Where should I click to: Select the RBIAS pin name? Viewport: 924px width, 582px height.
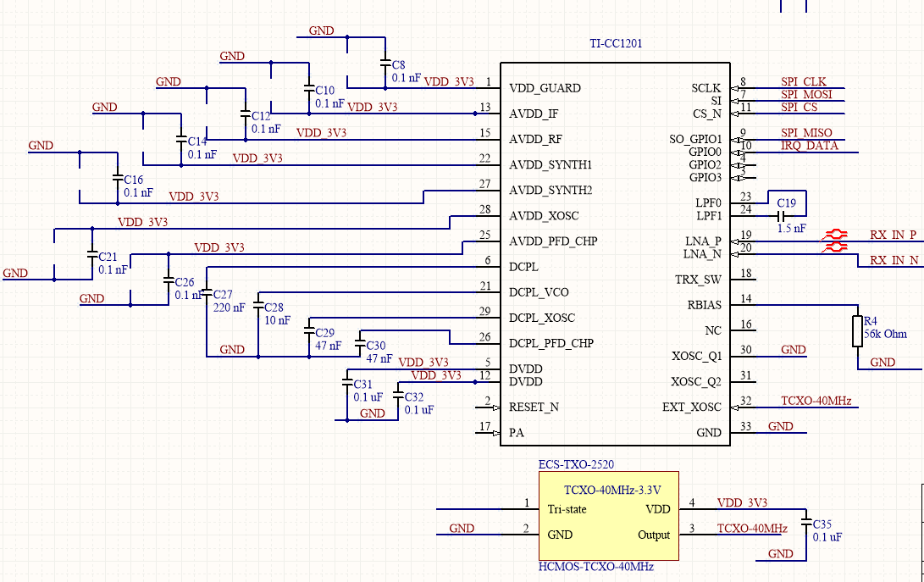pos(704,305)
